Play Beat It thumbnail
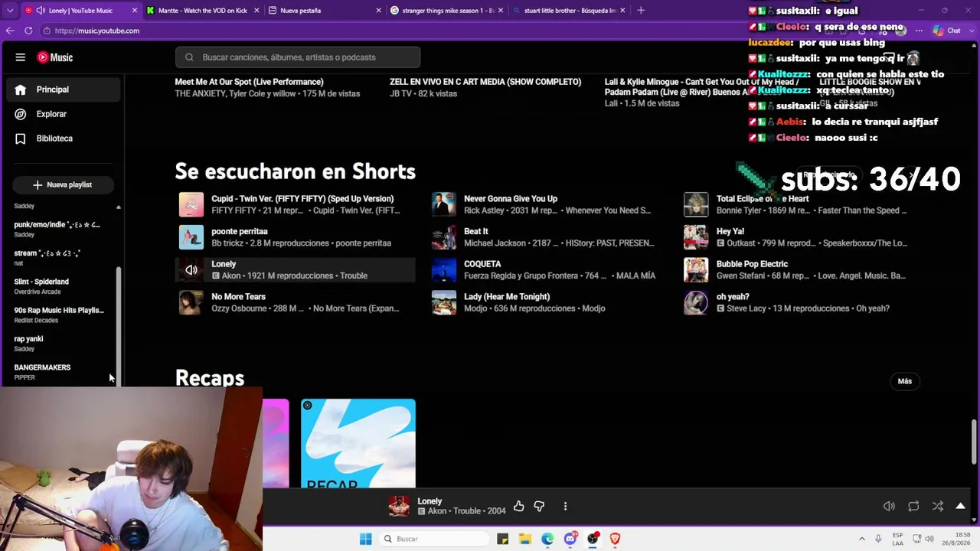 pos(444,237)
